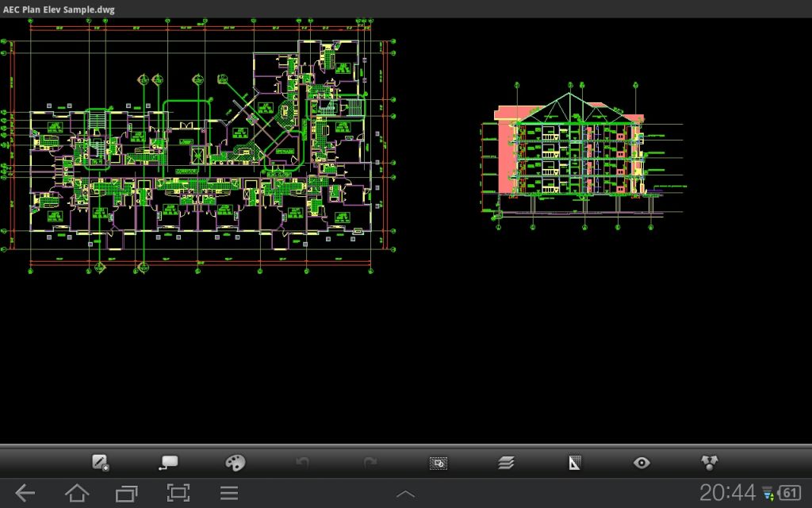The image size is (812, 508).
Task: Select the building elevation section drawing
Action: tap(584, 156)
